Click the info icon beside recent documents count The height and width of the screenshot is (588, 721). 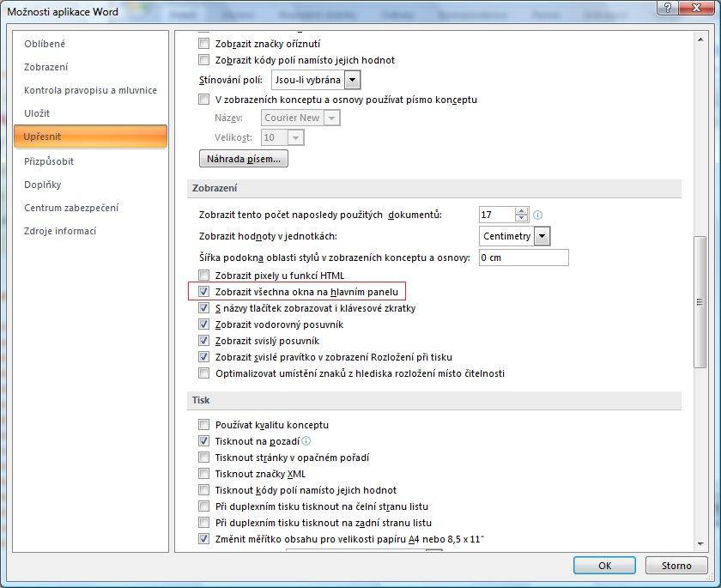click(x=537, y=215)
